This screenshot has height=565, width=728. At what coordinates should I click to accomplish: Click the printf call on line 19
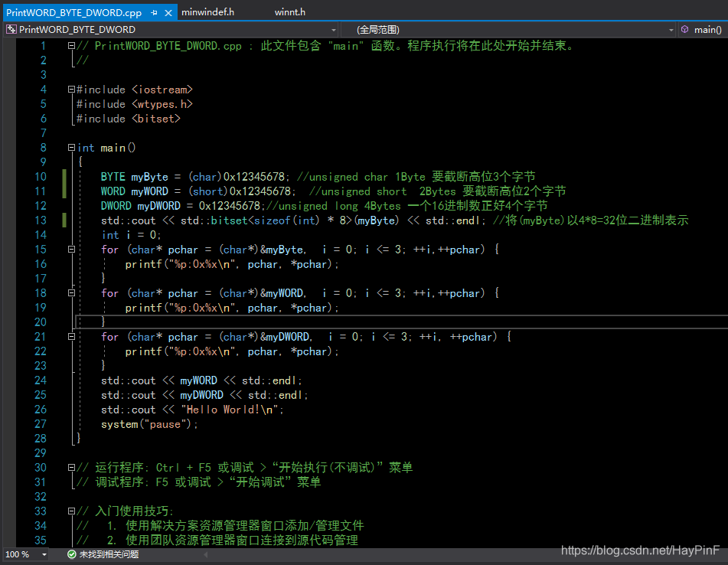(232, 308)
